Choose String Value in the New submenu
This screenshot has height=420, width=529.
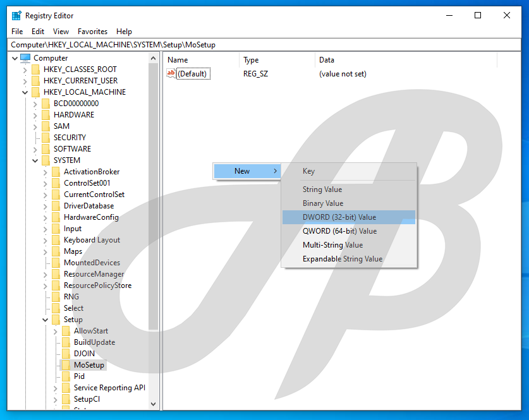pos(349,189)
